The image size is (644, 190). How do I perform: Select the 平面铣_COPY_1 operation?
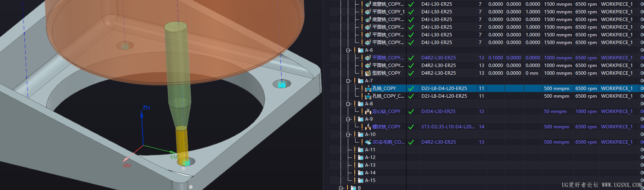tap(388, 12)
